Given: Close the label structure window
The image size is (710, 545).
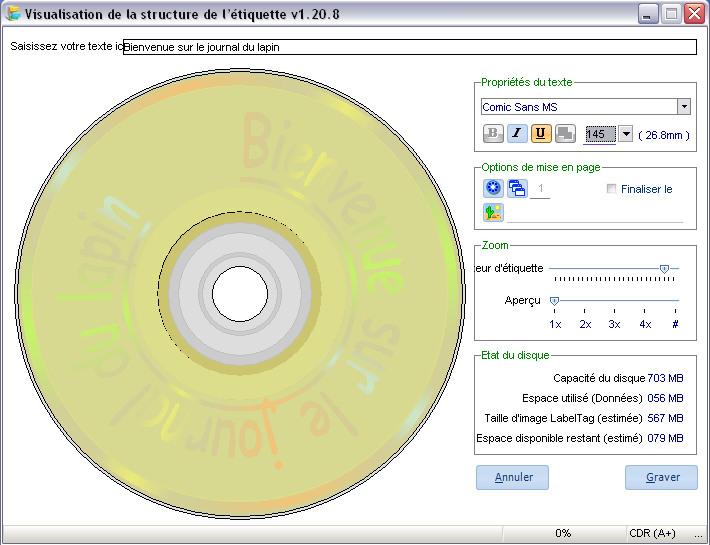Looking at the screenshot, I should [694, 14].
